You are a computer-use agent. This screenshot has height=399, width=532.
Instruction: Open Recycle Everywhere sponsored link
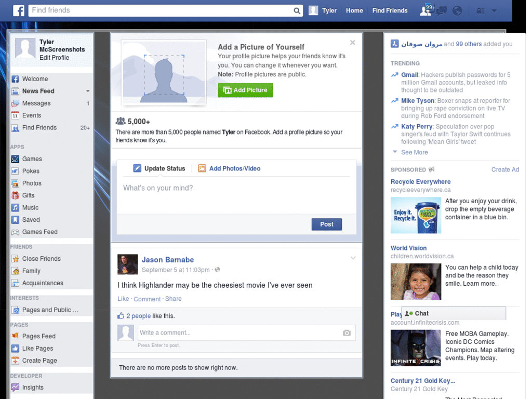point(420,181)
